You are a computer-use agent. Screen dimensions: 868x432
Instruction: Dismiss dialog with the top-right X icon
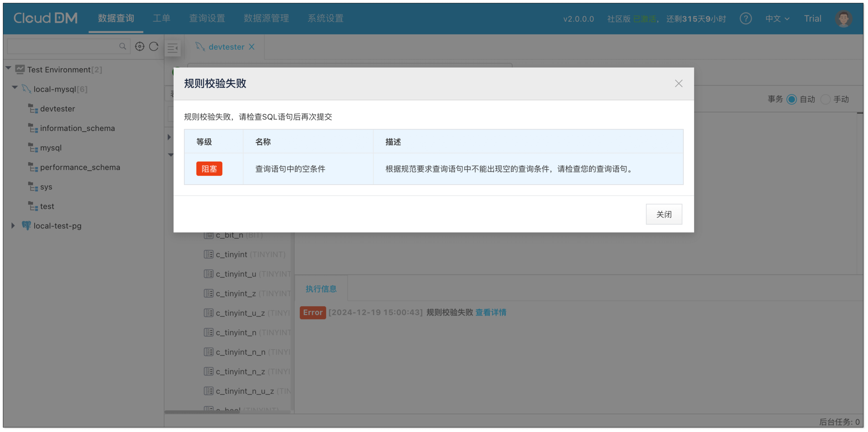click(x=678, y=84)
